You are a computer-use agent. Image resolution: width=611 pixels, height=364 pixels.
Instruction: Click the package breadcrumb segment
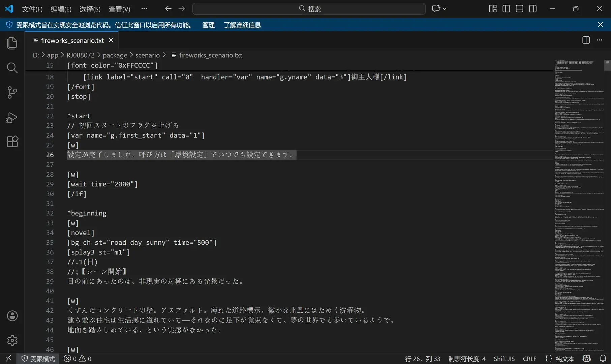115,55
